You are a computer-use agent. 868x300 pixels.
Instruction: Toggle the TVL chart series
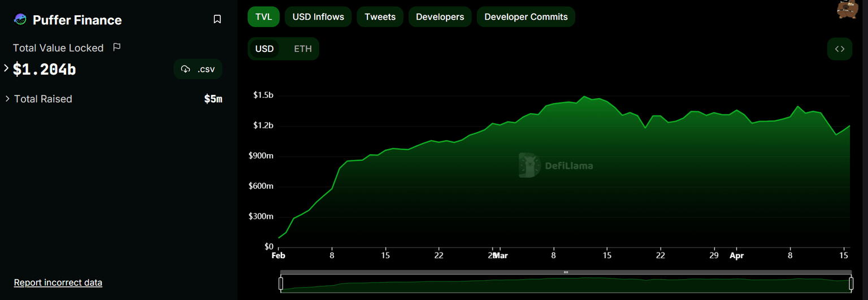point(264,17)
